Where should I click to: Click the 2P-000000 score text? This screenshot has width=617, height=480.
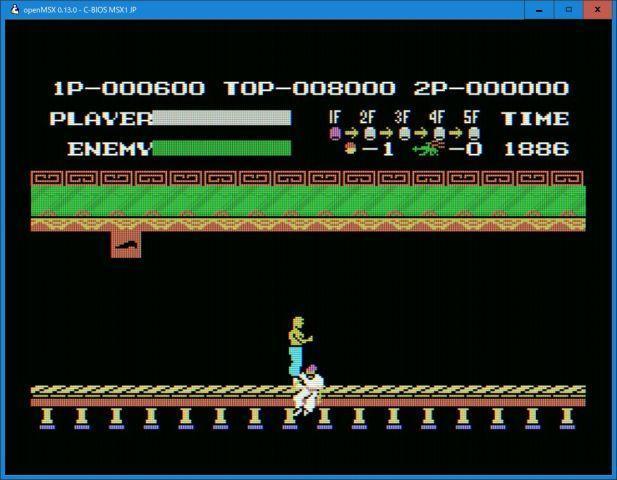[490, 88]
